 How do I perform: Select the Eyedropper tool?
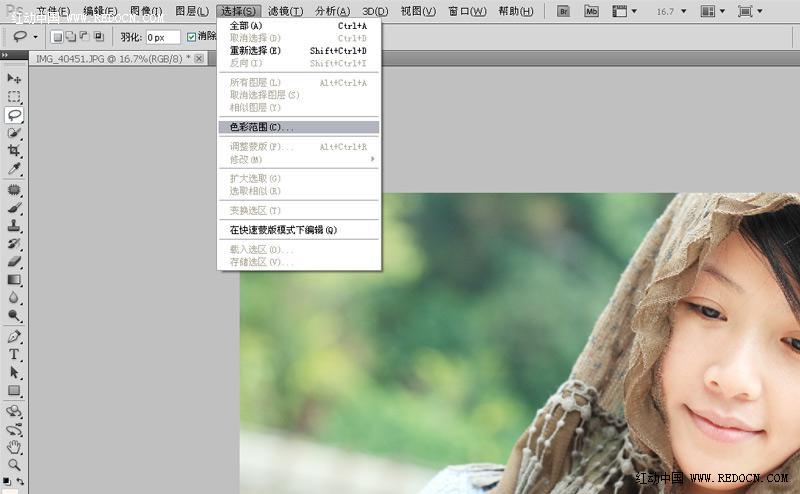tap(14, 168)
